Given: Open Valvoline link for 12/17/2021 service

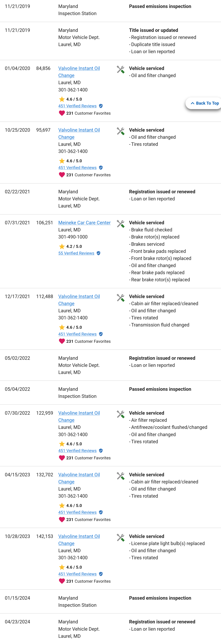Looking at the screenshot, I should point(79,297).
